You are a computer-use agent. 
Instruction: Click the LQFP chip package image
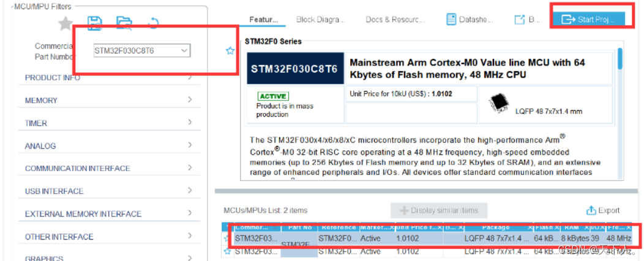[498, 103]
